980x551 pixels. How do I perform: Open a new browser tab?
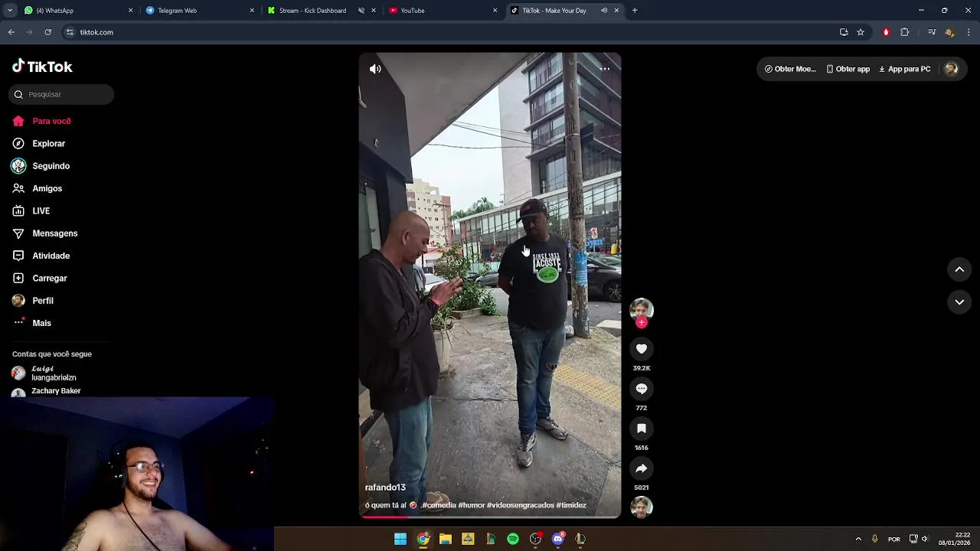coord(635,11)
